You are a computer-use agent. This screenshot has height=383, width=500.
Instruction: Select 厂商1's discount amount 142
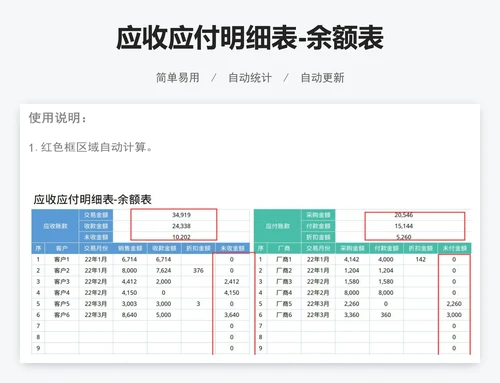coord(420,259)
